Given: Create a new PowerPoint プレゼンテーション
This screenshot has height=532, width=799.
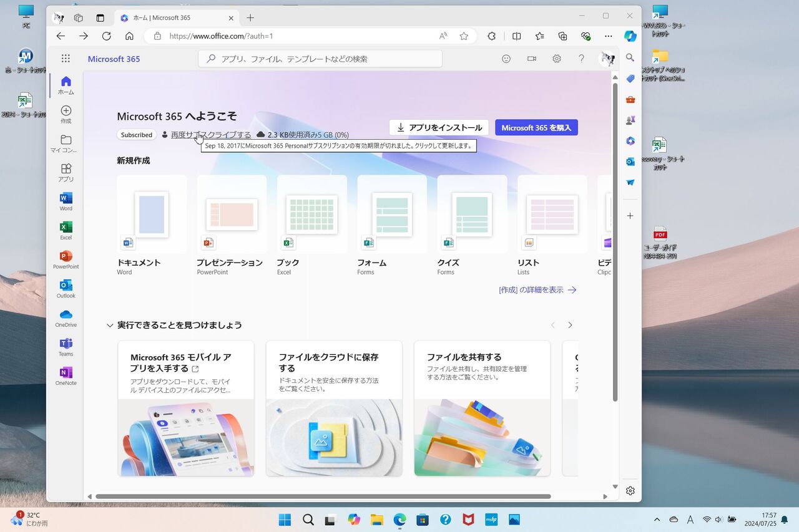Looking at the screenshot, I should [232, 225].
